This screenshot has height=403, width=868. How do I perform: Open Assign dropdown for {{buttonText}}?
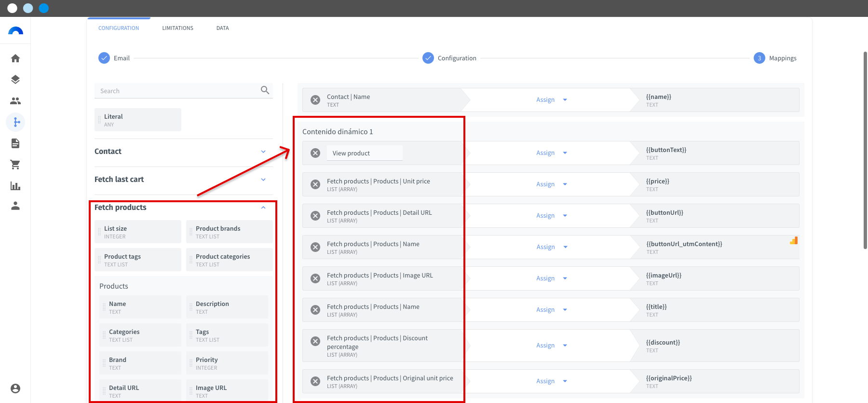tap(552, 153)
